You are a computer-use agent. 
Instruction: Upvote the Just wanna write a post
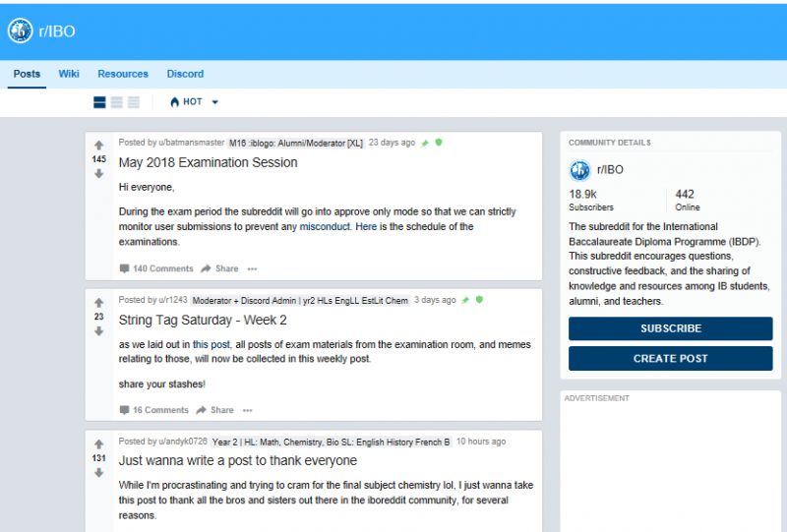(99, 444)
